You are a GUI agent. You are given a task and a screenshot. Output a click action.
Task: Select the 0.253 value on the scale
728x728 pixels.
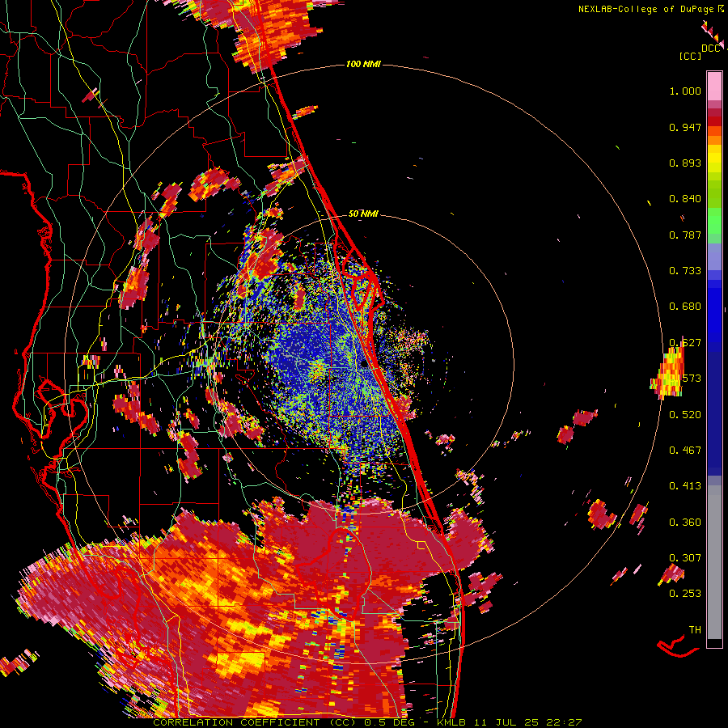click(x=685, y=594)
